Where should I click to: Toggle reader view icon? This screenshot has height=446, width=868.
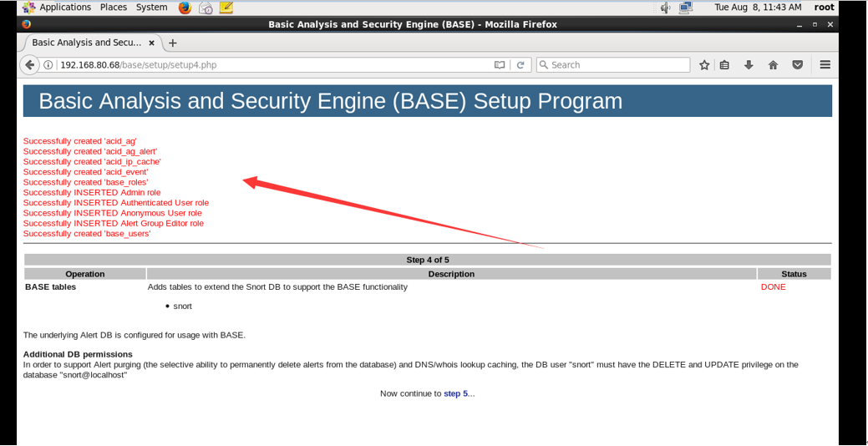pos(500,65)
